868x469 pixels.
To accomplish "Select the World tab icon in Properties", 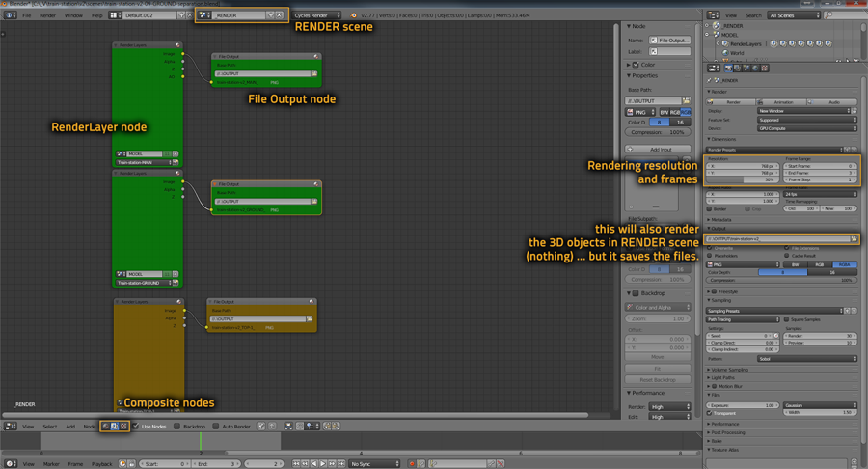I will (x=755, y=69).
